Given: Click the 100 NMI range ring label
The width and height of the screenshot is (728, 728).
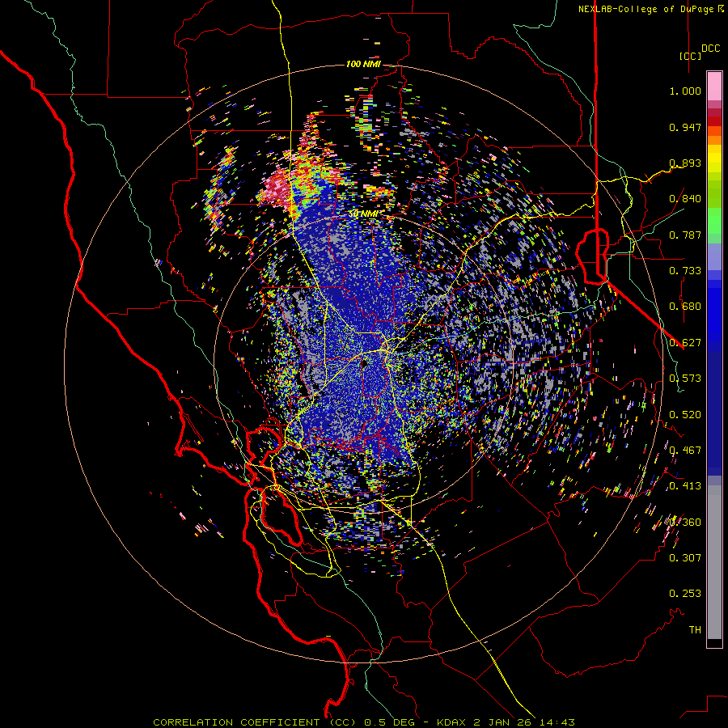Looking at the screenshot, I should pyautogui.click(x=363, y=64).
